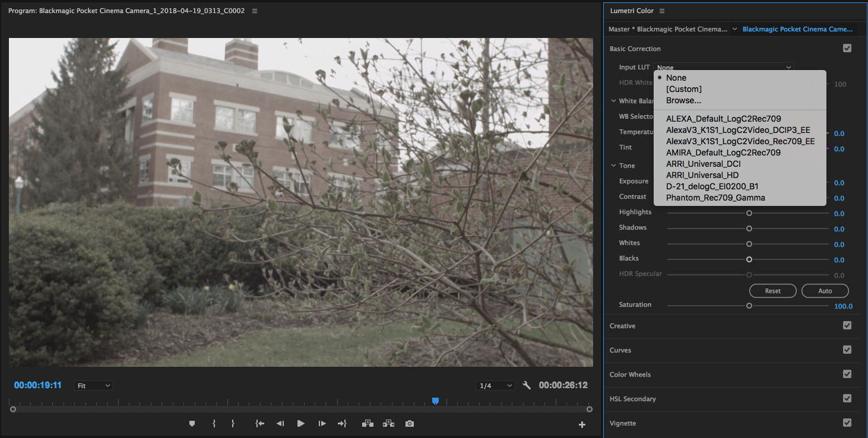
Task: Disable the Basic Correction checkbox
Action: coord(847,48)
